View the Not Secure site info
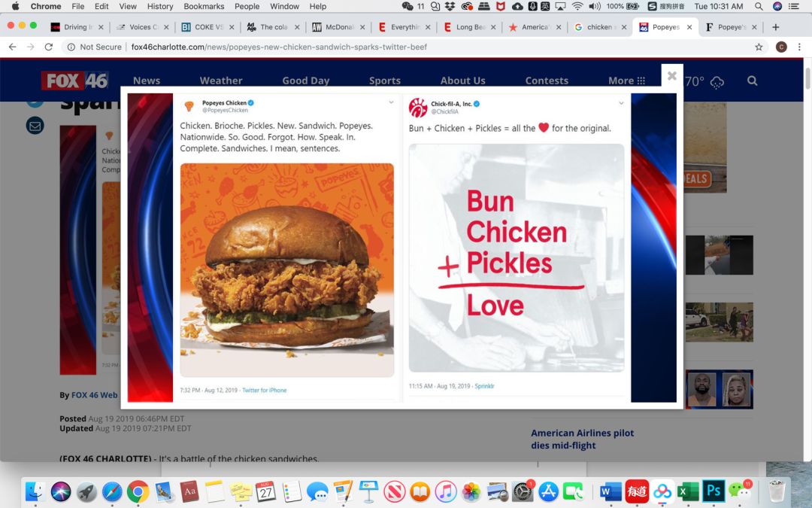This screenshot has width=812, height=508. click(x=95, y=47)
